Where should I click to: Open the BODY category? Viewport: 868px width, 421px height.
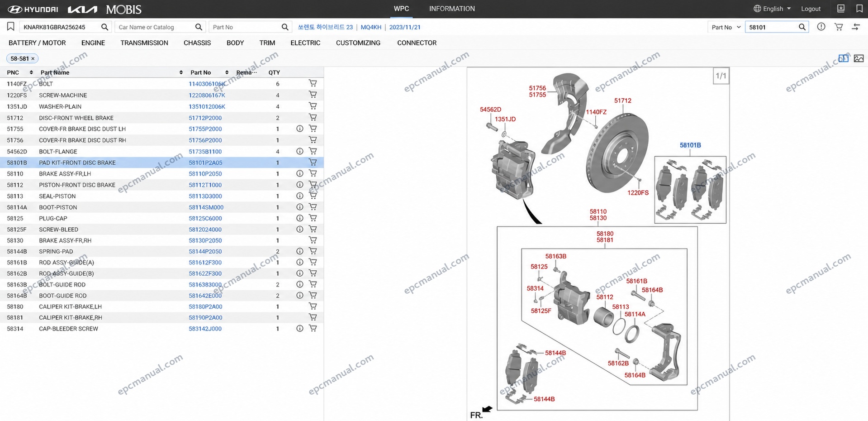[x=235, y=43]
